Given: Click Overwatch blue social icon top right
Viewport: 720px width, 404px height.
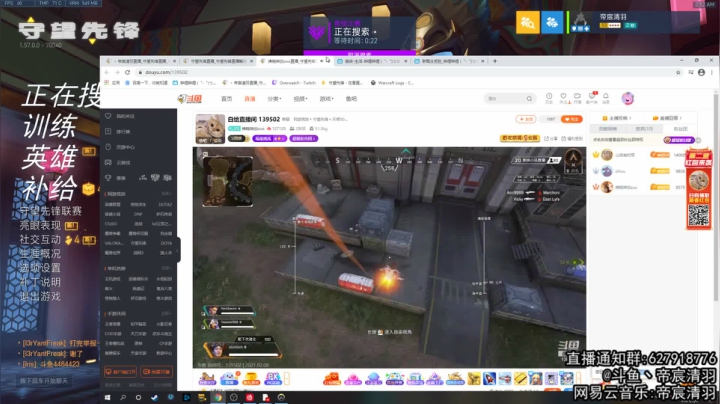Looking at the screenshot, I should (551, 22).
